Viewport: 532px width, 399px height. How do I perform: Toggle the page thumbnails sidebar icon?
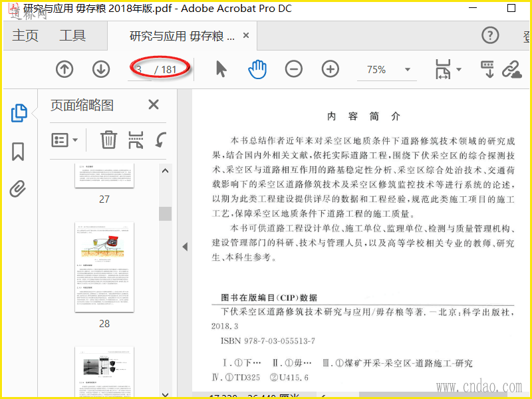(19, 113)
